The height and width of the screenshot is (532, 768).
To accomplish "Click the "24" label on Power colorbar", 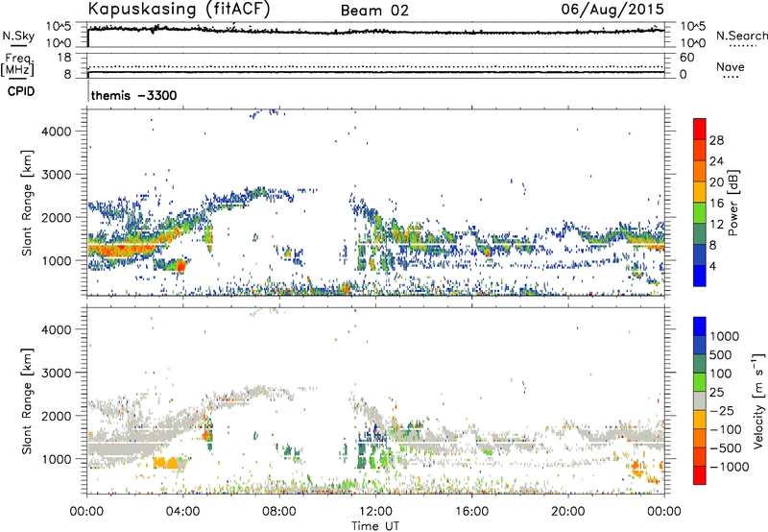I will coord(716,161).
